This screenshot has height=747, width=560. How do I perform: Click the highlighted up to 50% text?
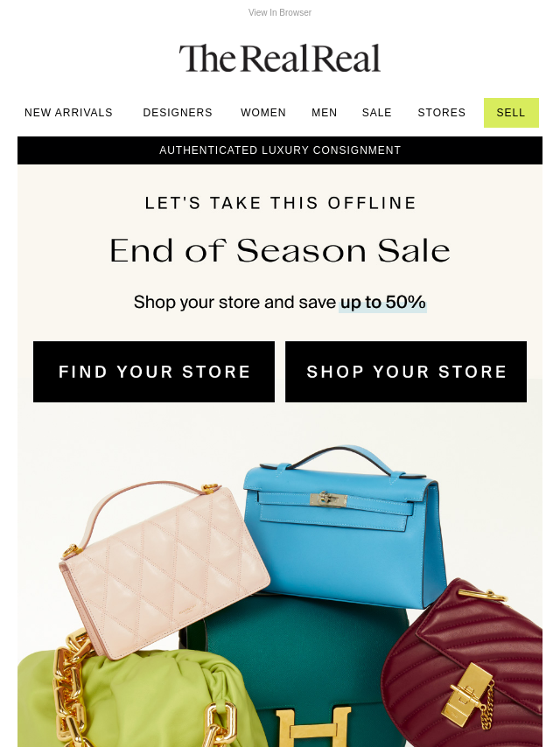[382, 303]
